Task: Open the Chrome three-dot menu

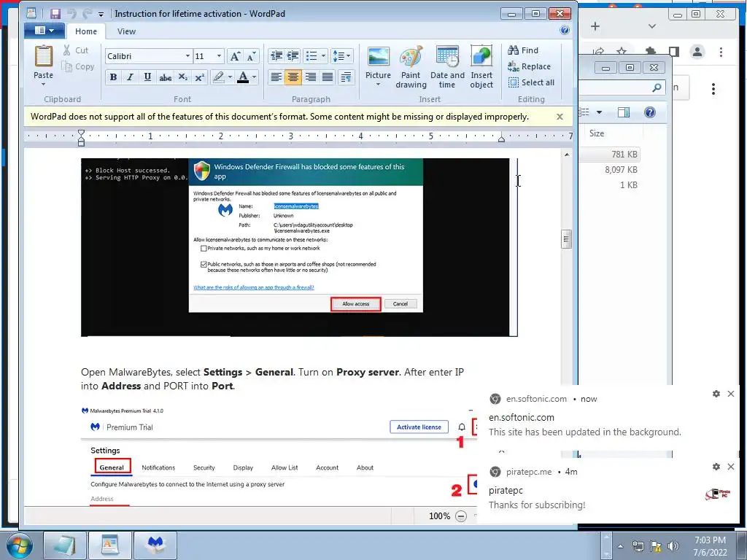Action: click(x=721, y=52)
